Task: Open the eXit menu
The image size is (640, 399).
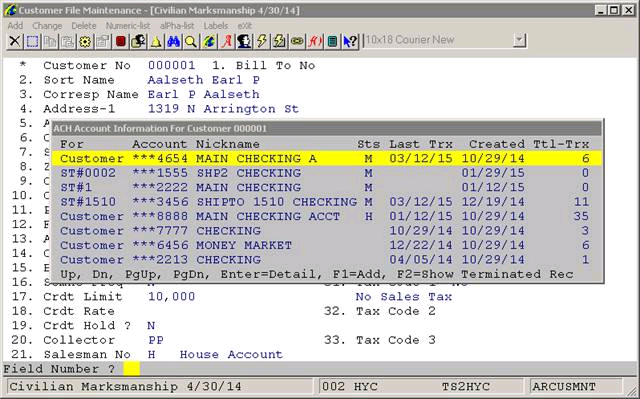Action: pos(244,26)
